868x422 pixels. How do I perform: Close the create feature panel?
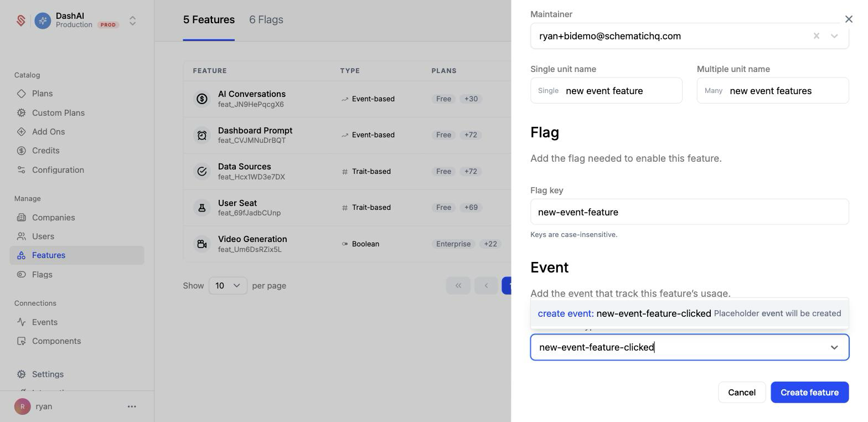(x=849, y=19)
